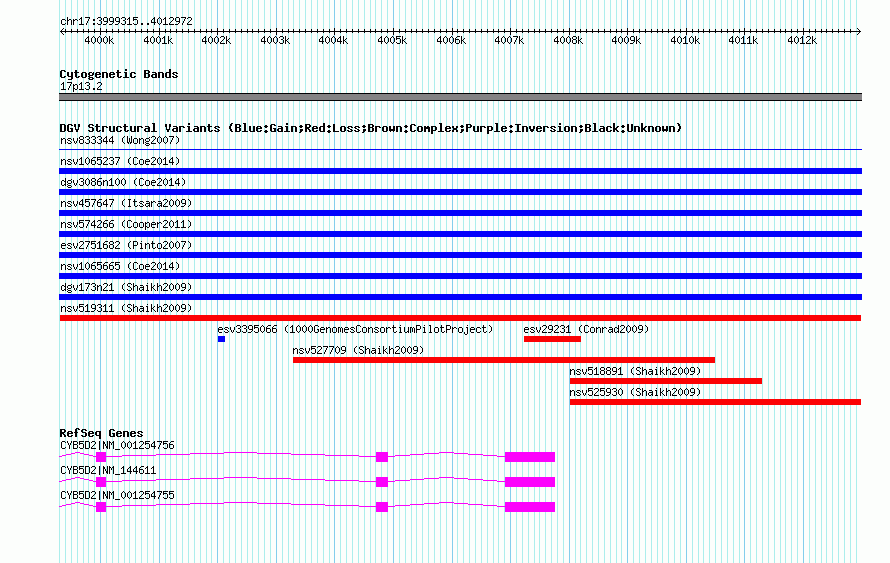Image resolution: width=890 pixels, height=563 pixels.
Task: Click the blue gain bar under dgv173n21
Action: pyautogui.click(x=460, y=297)
